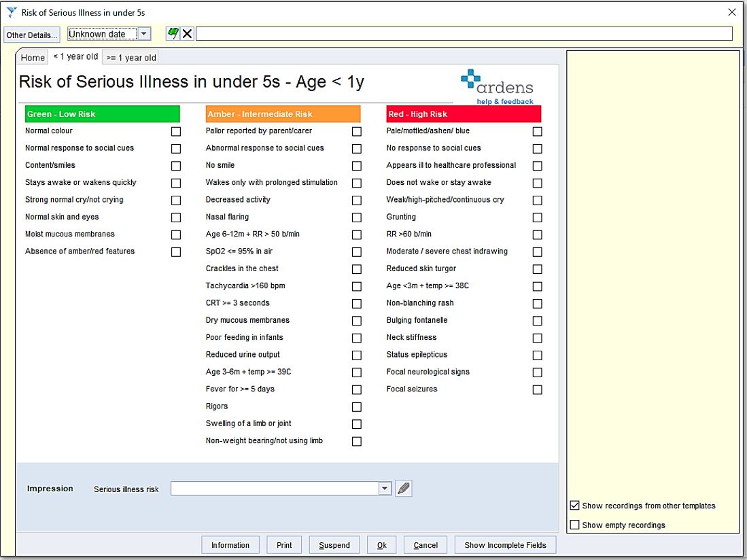Check the Rigors checkbox
747x560 pixels.
356,406
